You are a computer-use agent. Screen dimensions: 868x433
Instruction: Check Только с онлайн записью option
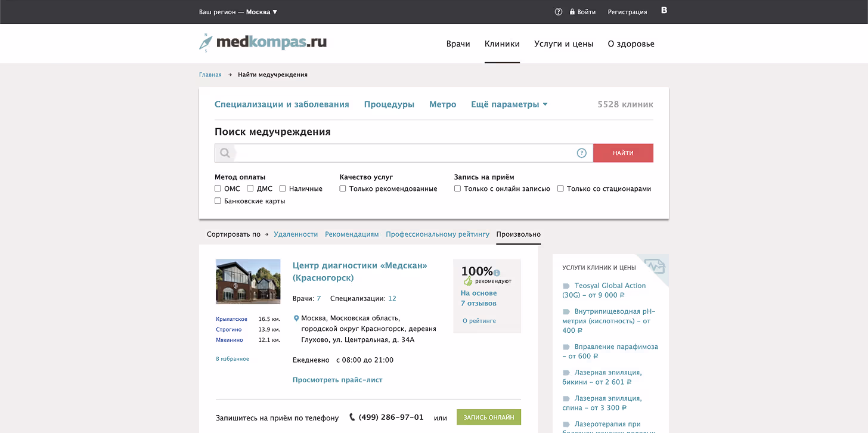coord(457,188)
